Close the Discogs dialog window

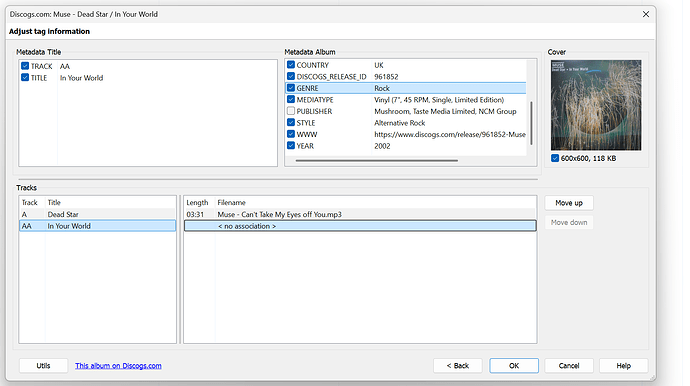646,14
